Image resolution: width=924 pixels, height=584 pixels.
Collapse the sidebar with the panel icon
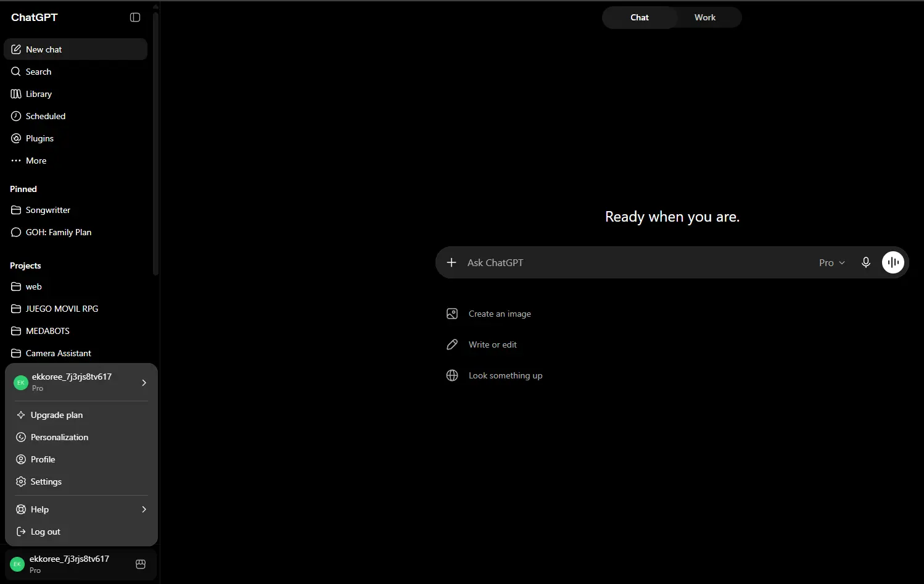tap(135, 17)
